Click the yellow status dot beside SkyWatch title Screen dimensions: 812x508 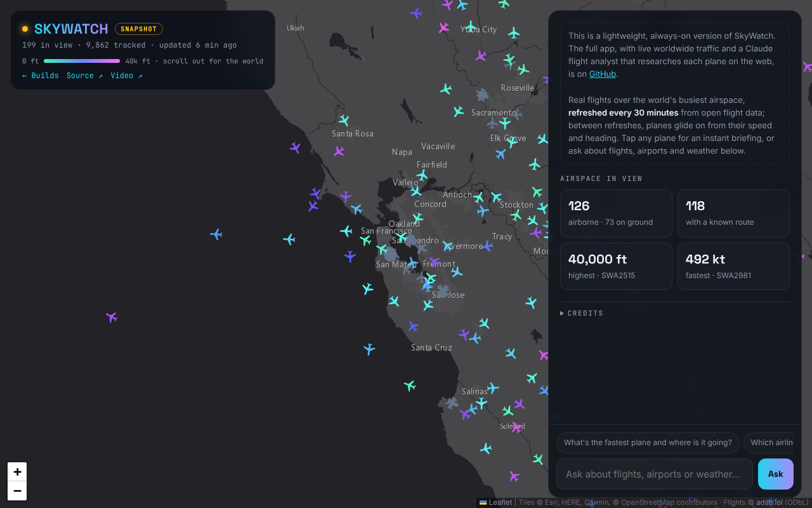[x=25, y=29]
